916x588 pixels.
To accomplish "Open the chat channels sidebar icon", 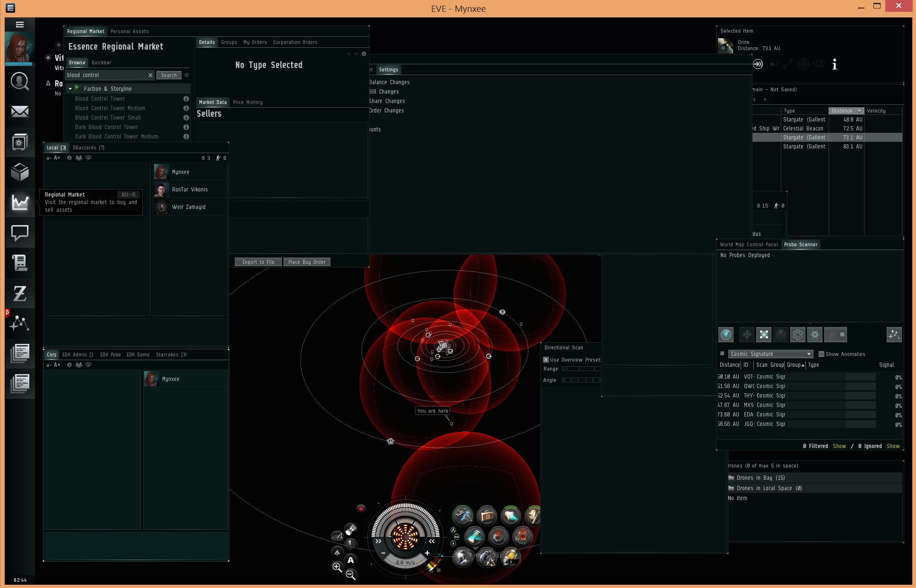I will point(19,233).
